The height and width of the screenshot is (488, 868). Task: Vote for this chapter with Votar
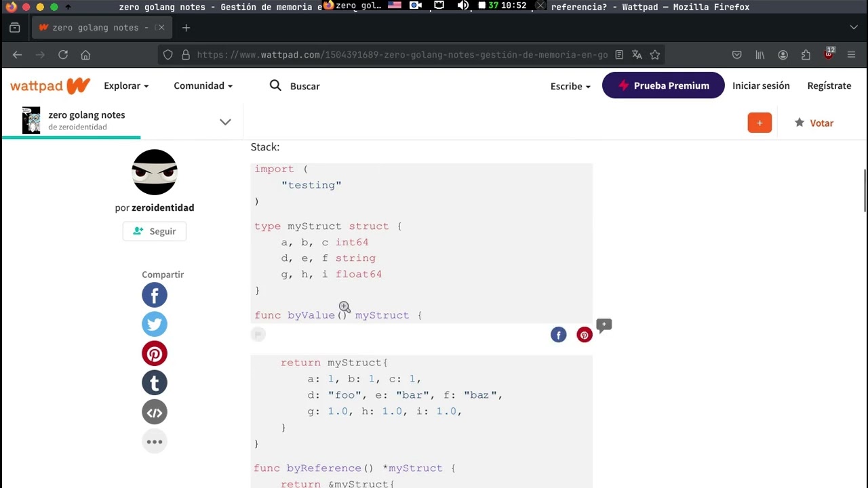pyautogui.click(x=814, y=123)
